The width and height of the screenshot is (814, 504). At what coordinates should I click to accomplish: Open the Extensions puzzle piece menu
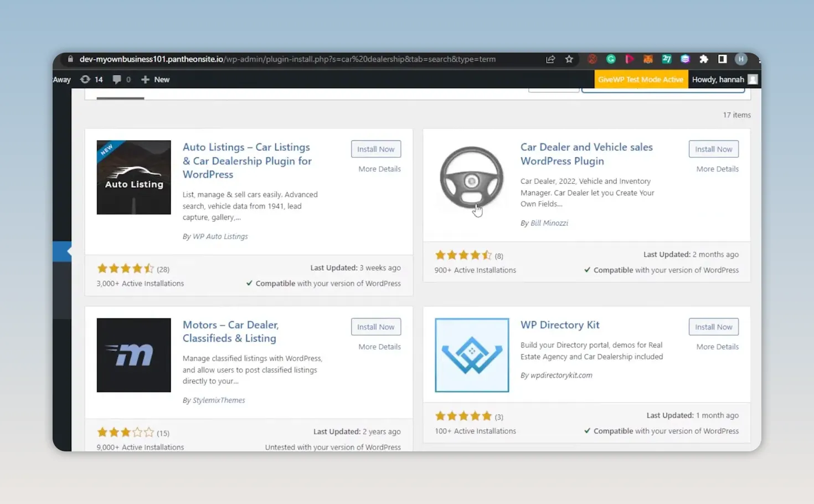pyautogui.click(x=704, y=59)
